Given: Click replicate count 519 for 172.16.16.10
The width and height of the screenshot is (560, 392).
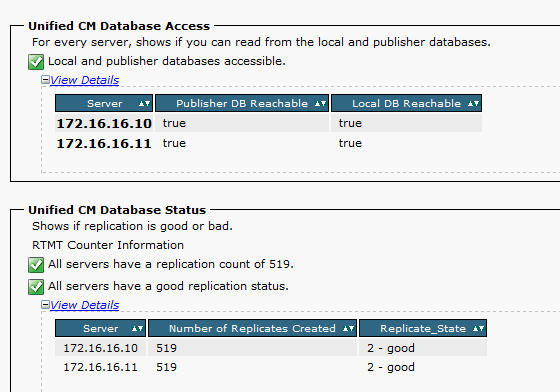Looking at the screenshot, I should click(166, 348).
